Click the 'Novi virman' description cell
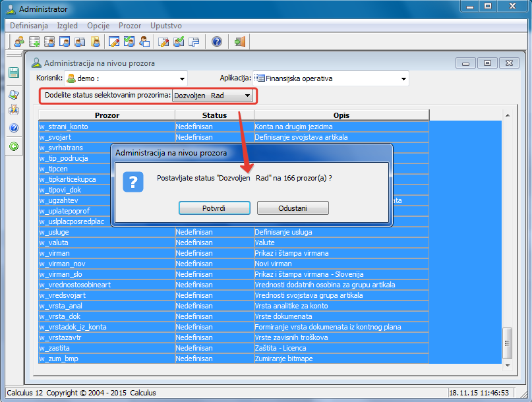The image size is (532, 402). 341,264
